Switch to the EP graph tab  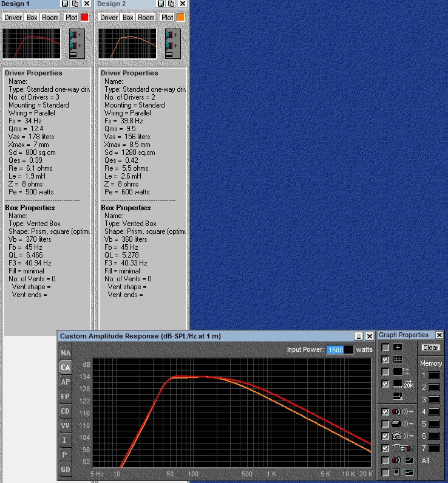(66, 397)
